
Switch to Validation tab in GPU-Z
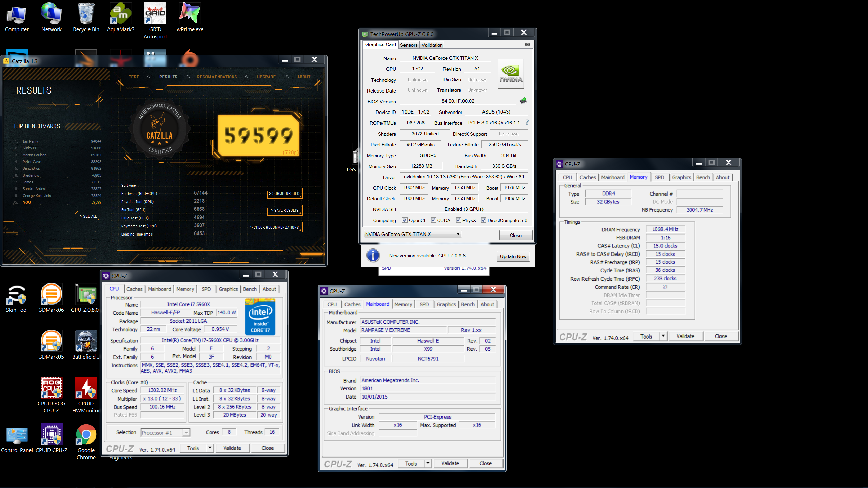432,45
